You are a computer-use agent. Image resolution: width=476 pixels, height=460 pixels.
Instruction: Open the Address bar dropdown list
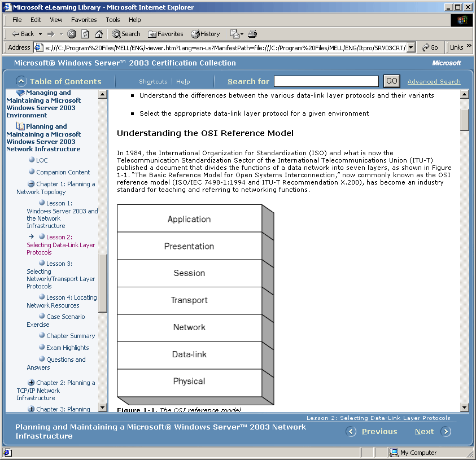coord(411,47)
